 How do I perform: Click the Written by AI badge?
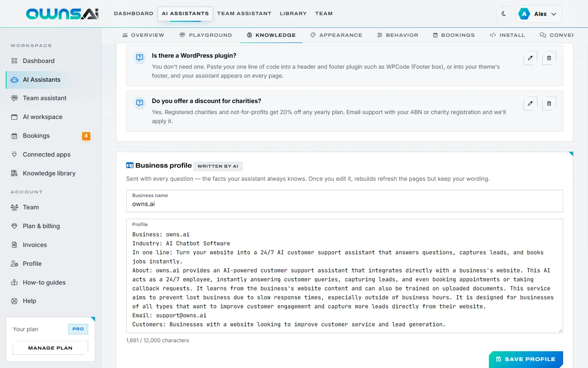[x=218, y=166]
